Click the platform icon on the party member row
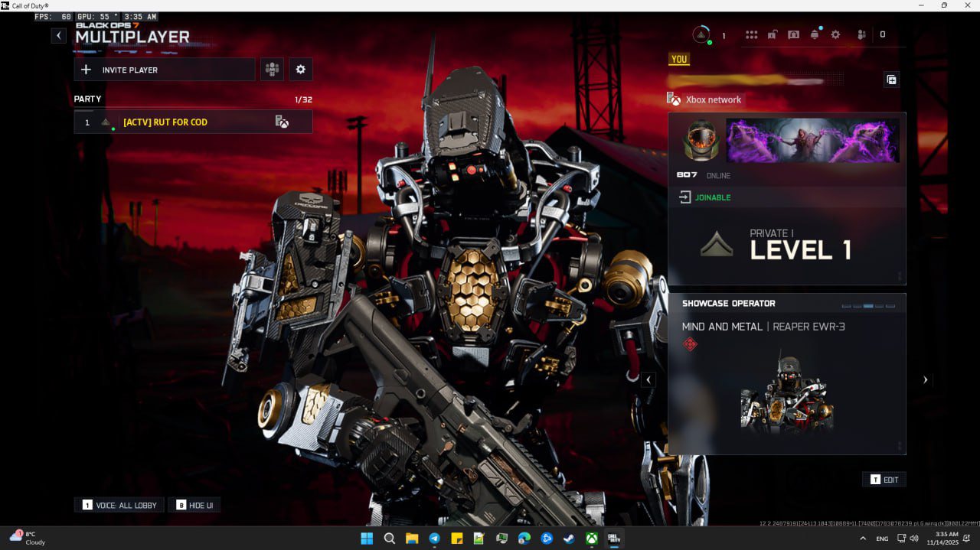 (x=282, y=122)
